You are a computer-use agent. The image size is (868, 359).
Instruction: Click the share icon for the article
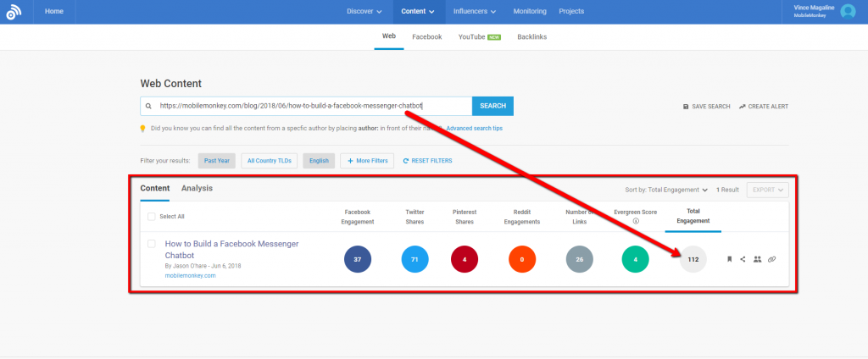[x=743, y=259]
